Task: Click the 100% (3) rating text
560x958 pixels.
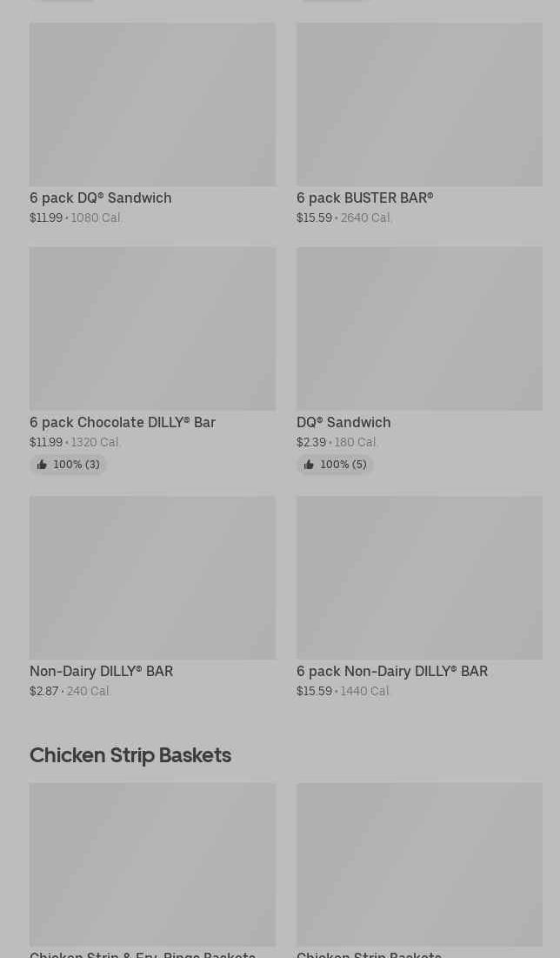Action: 77,465
